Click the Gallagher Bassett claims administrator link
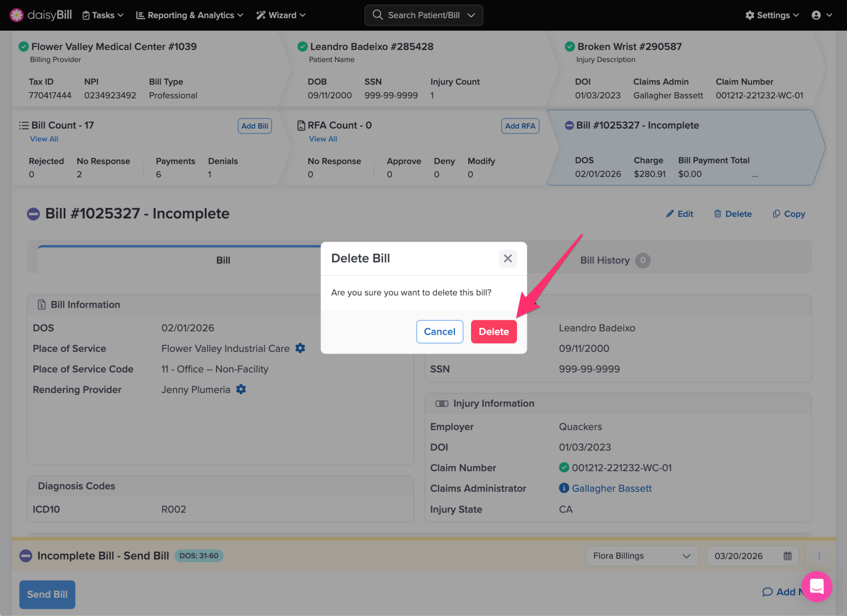The height and width of the screenshot is (616, 847). pyautogui.click(x=611, y=488)
